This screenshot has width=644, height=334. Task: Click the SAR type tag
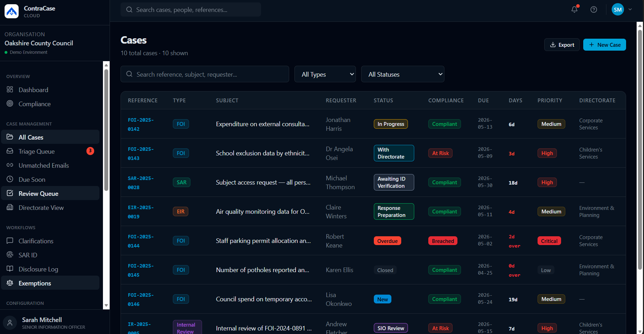182,182
